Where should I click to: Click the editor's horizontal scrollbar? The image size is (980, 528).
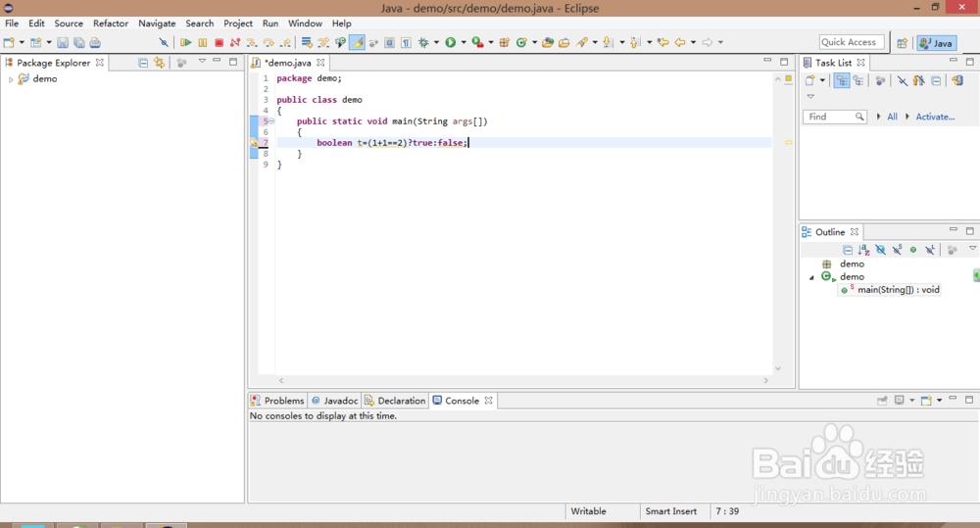(x=523, y=380)
